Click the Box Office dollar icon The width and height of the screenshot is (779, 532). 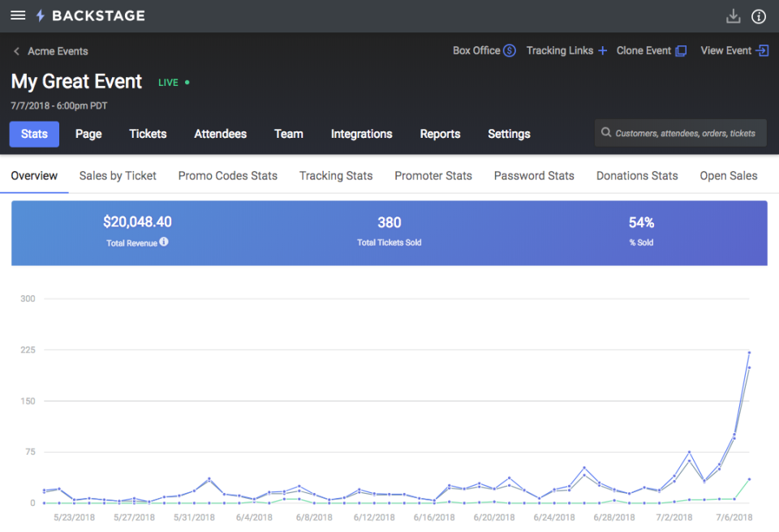[510, 50]
